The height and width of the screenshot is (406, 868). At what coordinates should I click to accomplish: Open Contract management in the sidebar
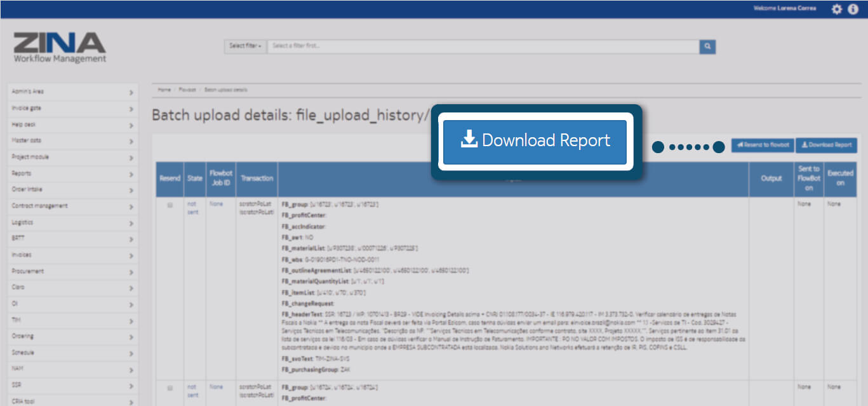pos(73,206)
